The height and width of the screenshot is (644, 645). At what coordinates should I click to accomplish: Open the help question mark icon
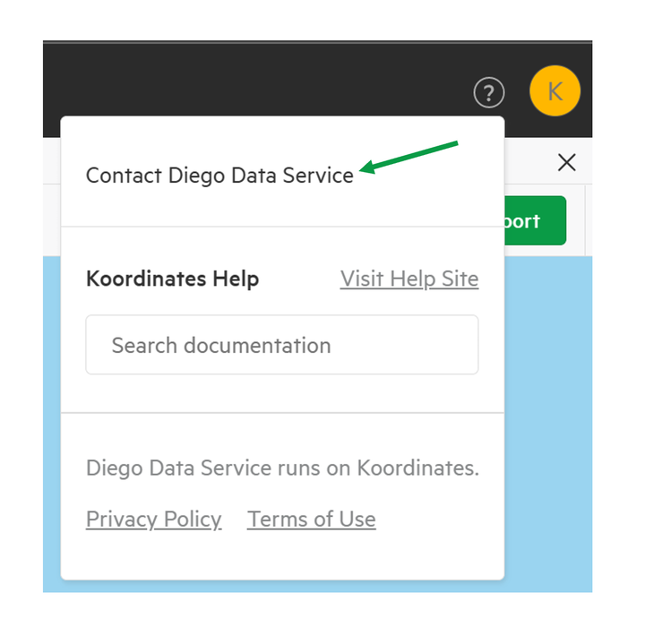coord(489,92)
